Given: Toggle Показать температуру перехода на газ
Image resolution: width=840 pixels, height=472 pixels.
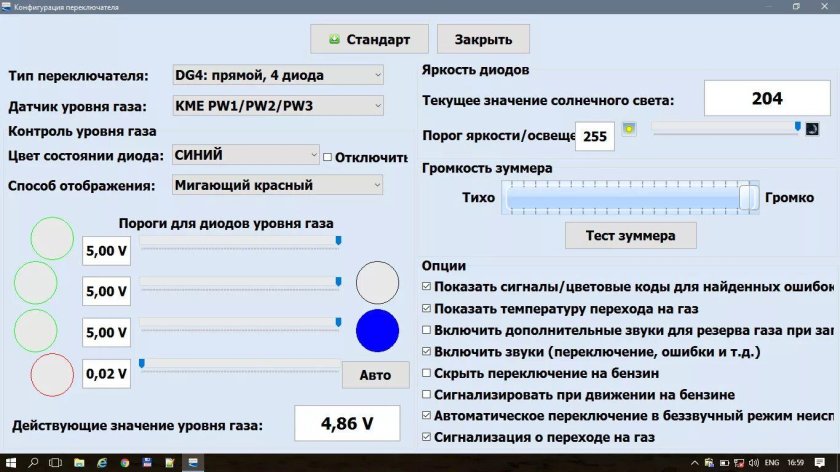Looking at the screenshot, I should (426, 309).
